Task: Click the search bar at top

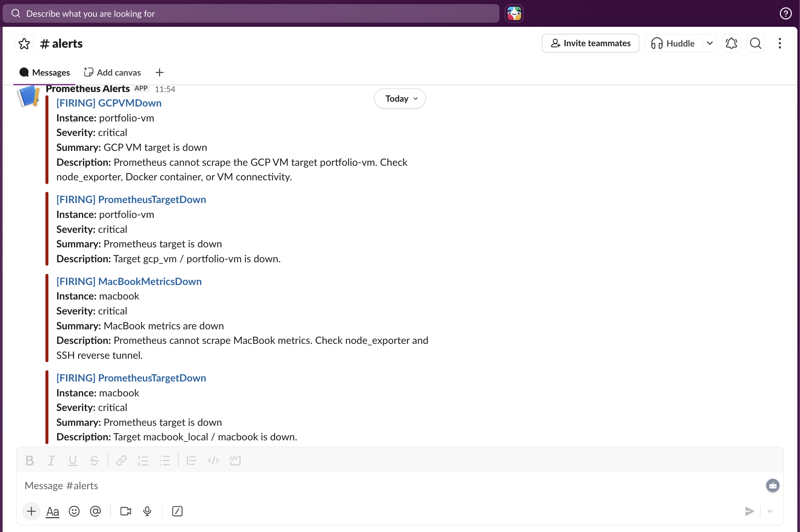Action: (x=251, y=13)
